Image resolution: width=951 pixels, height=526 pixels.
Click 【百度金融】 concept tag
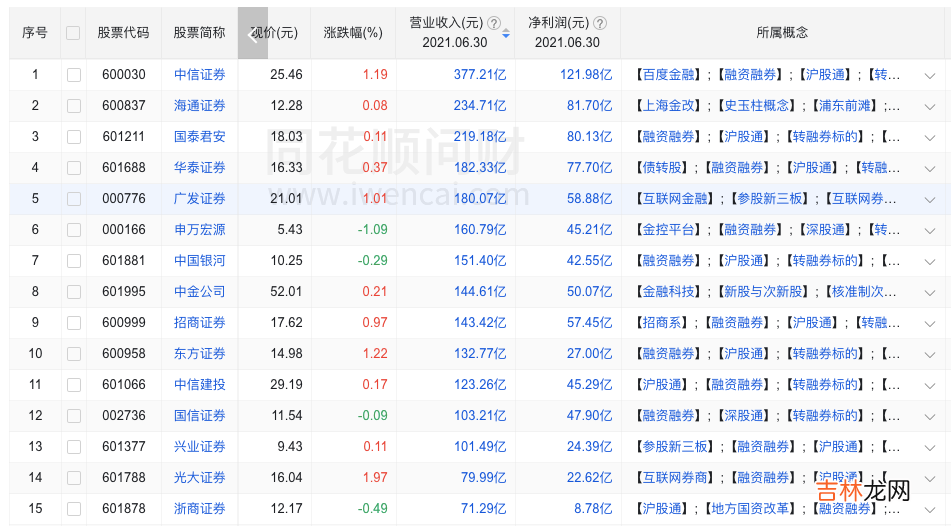[x=669, y=75]
